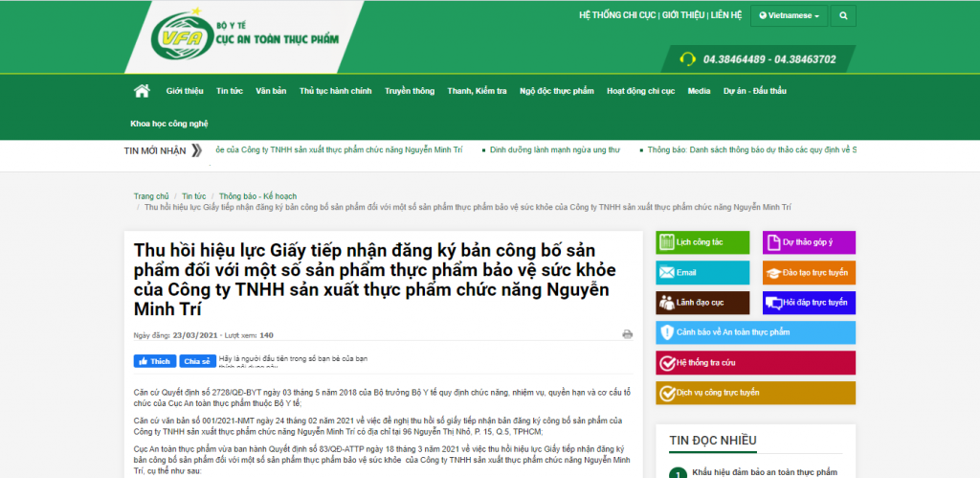
Task: Go to Trang chủ breadcrumb link
Action: 151,195
